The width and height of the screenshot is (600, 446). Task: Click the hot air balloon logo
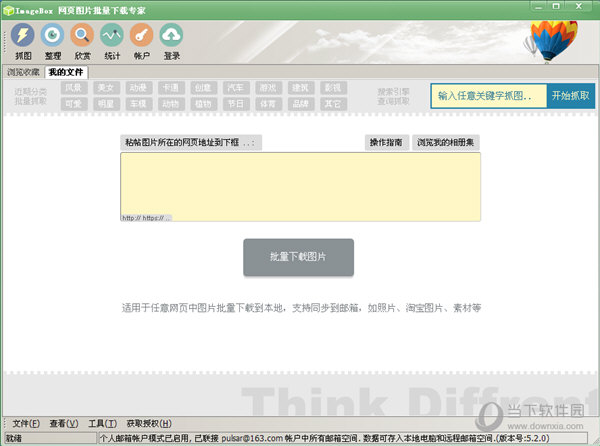pos(553,41)
